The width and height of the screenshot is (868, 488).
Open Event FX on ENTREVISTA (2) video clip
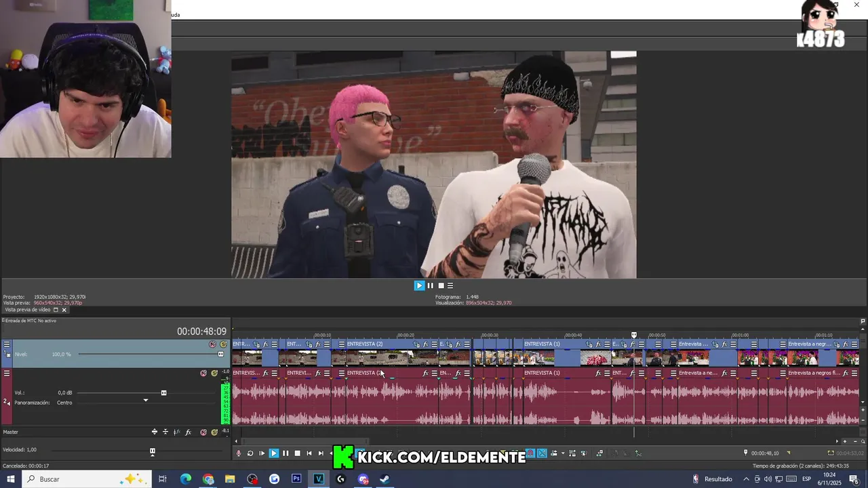click(x=426, y=344)
